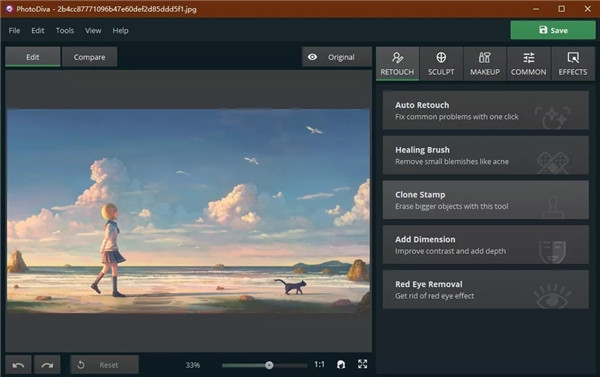
Task: Open the Effects tab
Action: [x=573, y=64]
